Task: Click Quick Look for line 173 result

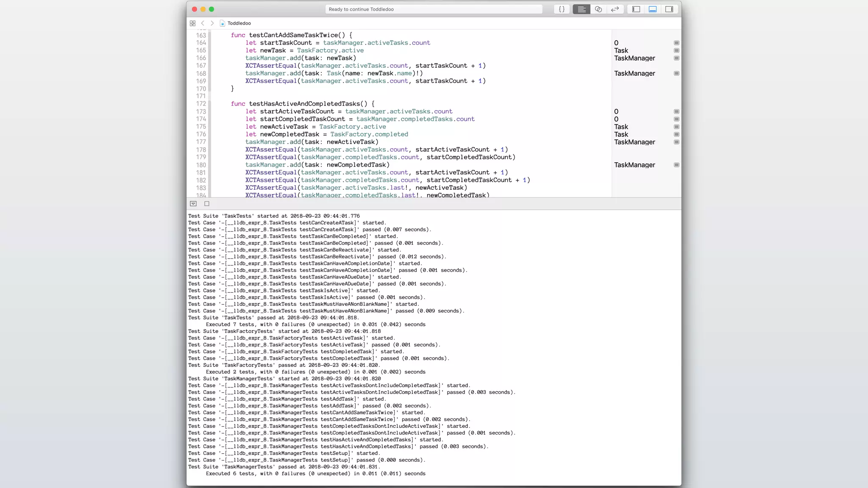Action: click(676, 111)
